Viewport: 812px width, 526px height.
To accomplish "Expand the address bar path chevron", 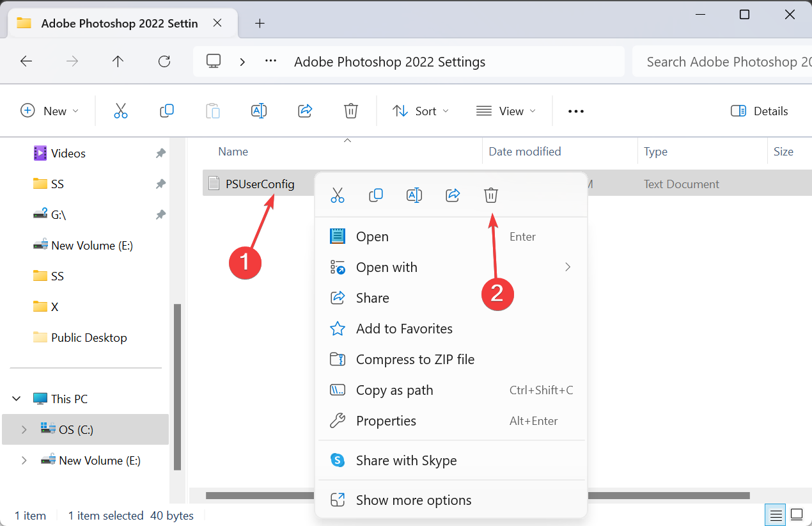I will (242, 61).
